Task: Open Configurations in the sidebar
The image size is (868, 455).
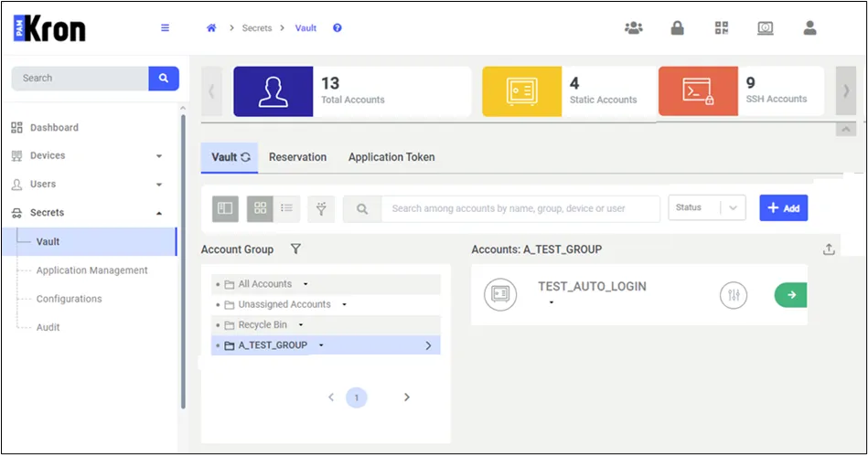Action: coord(70,299)
